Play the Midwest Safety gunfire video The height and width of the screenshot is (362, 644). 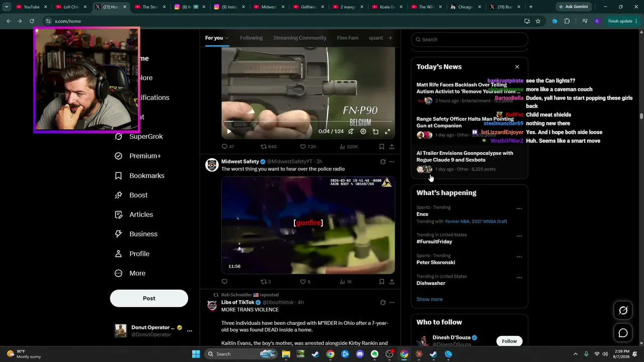point(308,225)
